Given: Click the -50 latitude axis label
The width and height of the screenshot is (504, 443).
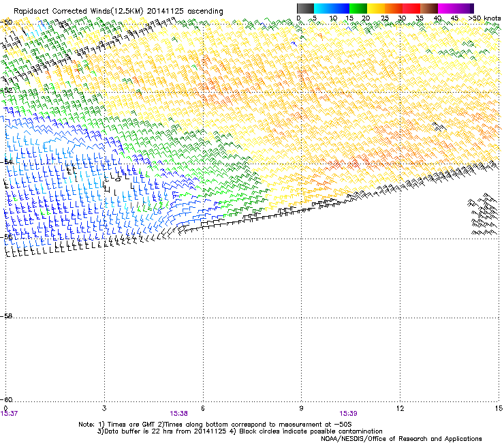Looking at the screenshot, I should (6, 22).
